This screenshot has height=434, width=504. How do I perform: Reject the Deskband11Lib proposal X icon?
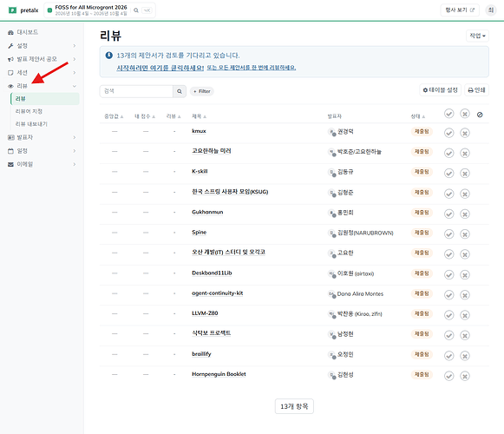tap(465, 274)
